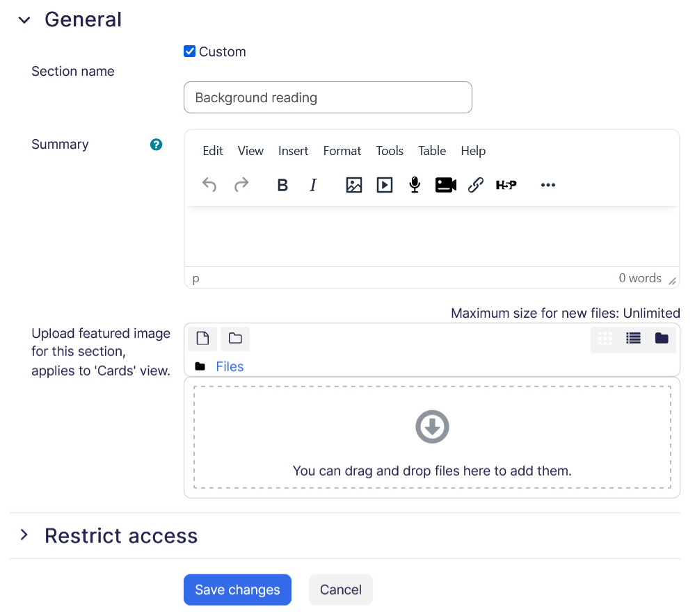Toggle Italic formatting in the summary editor
695x616 pixels.
pyautogui.click(x=313, y=185)
